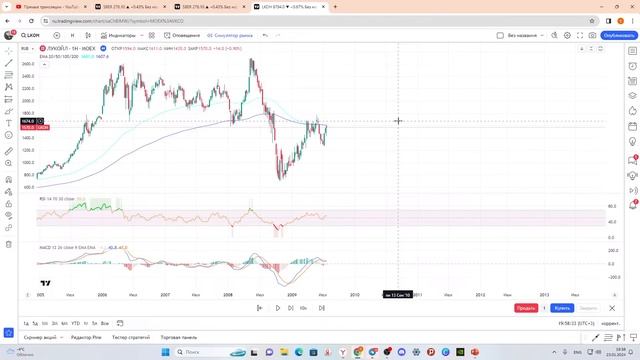The width and height of the screenshot is (640, 360).
Task: Take chart snapshot with camera icon
Action: click(592, 36)
